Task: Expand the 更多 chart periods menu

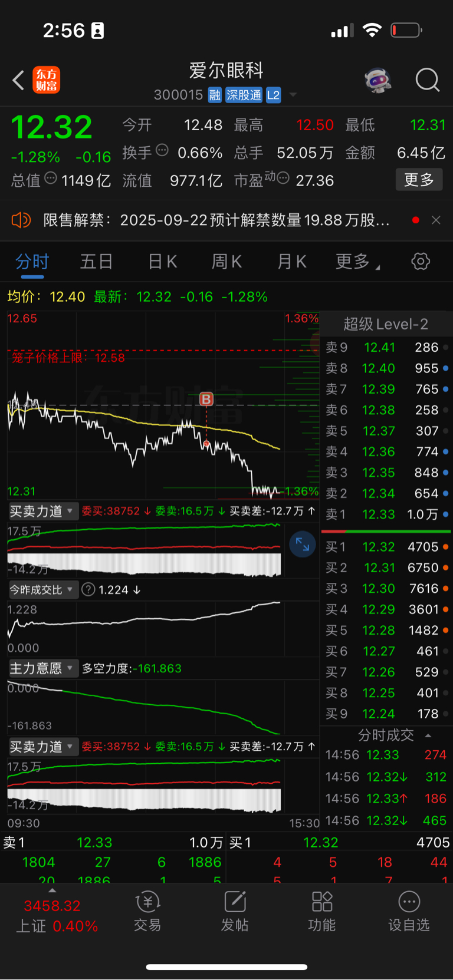Action: tap(357, 262)
